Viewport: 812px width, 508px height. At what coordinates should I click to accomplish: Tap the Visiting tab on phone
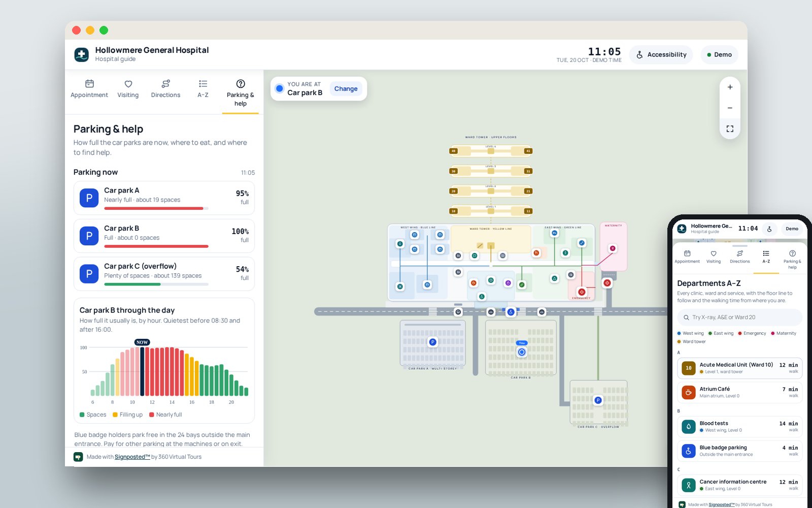[714, 257]
